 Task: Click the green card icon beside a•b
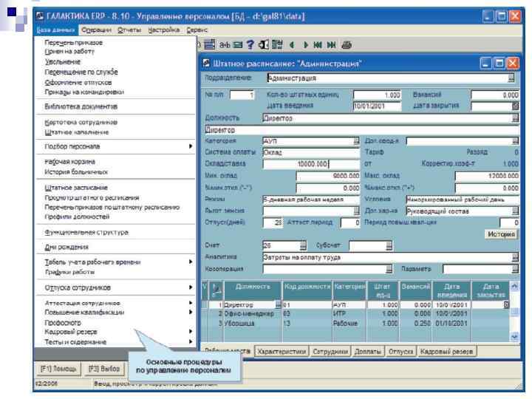click(238, 45)
